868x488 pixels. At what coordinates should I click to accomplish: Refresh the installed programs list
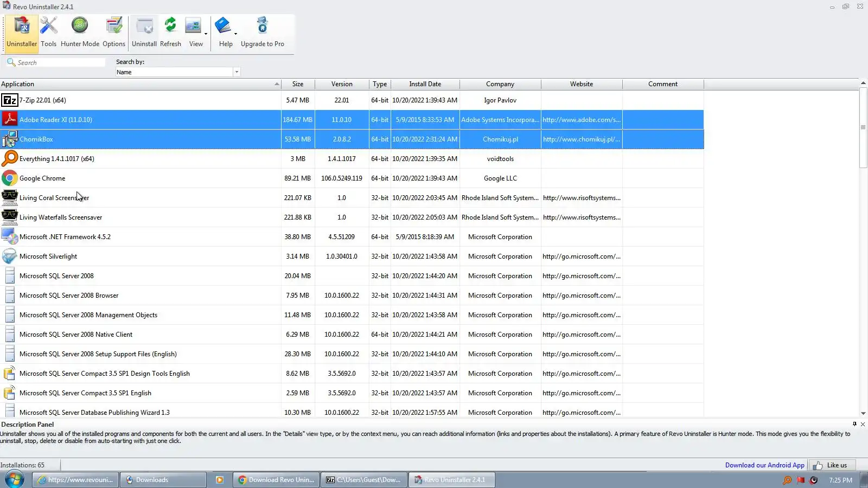tap(170, 33)
